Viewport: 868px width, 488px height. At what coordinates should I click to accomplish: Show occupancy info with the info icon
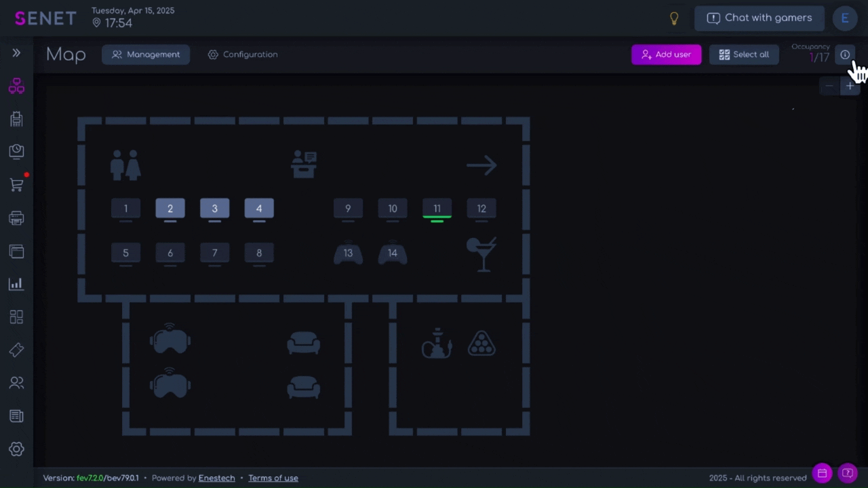click(845, 55)
